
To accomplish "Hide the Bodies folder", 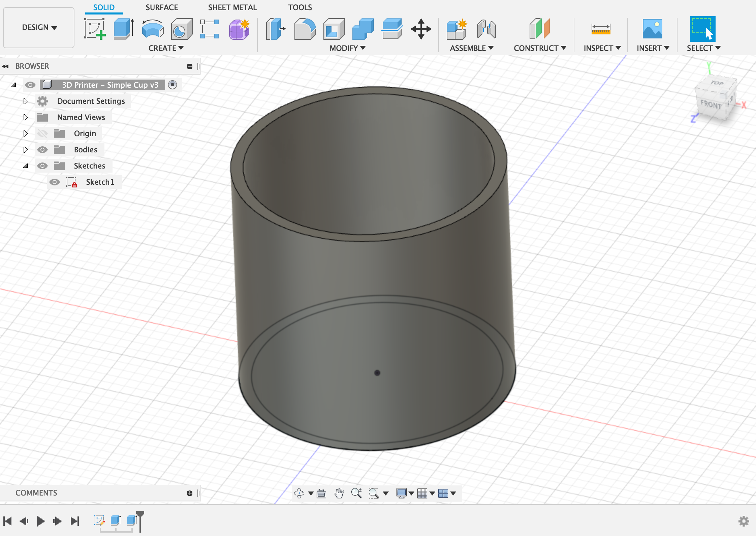I will pos(42,150).
